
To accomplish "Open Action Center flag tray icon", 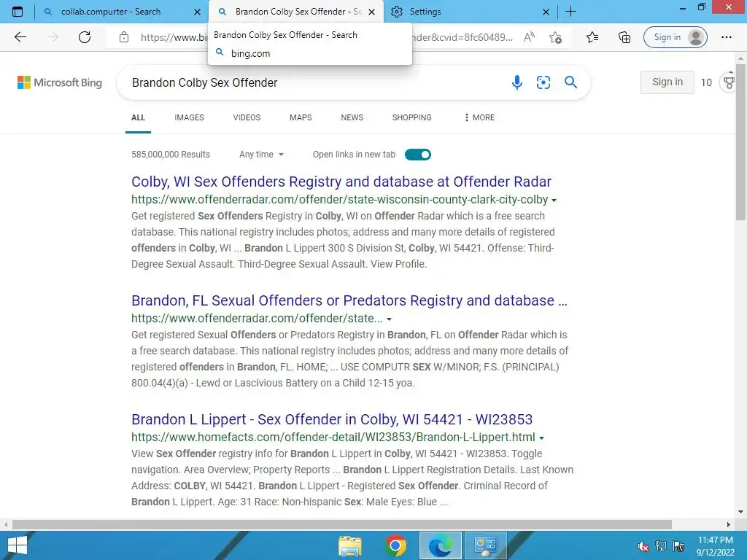I will pos(679,546).
